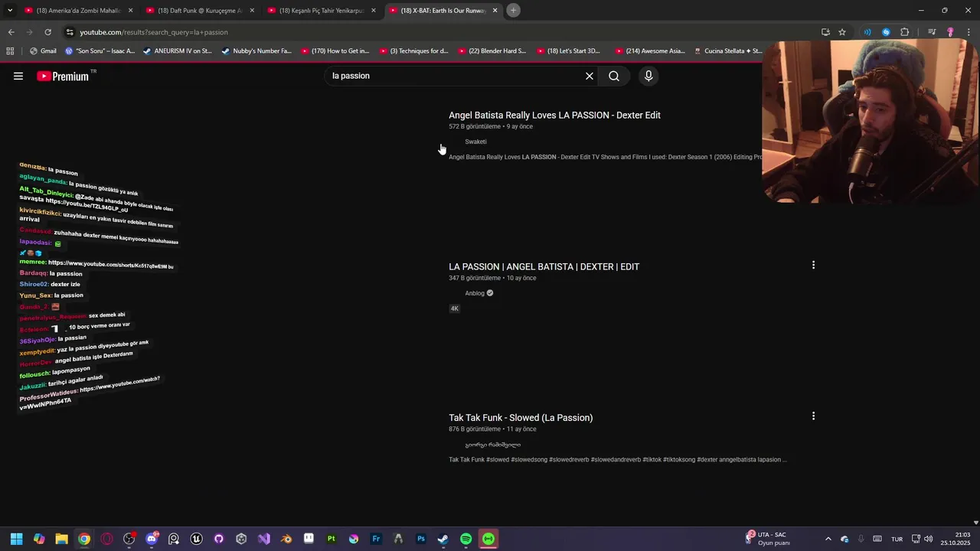This screenshot has height=551, width=980.
Task: Open Windows Start menu
Action: coord(17,539)
